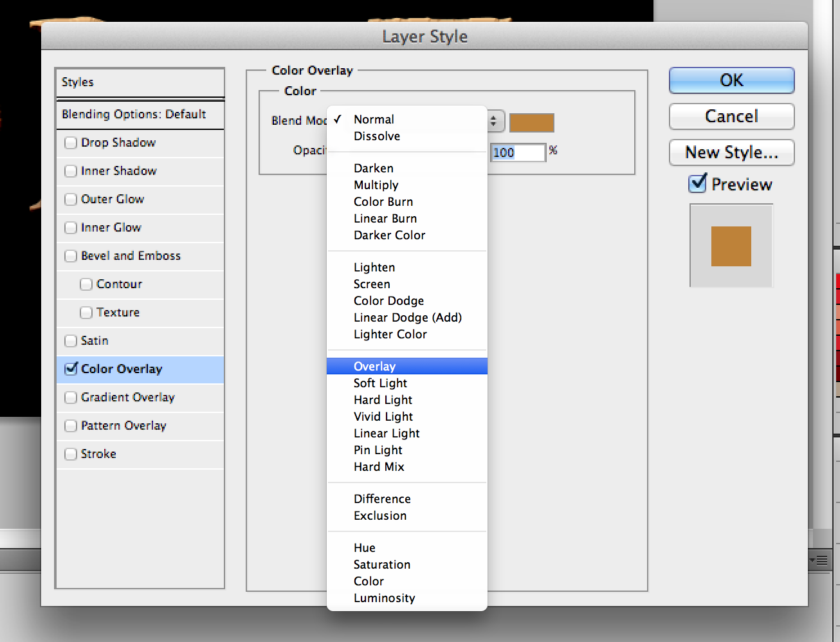Check the Contour option
This screenshot has width=840, height=642.
[86, 284]
